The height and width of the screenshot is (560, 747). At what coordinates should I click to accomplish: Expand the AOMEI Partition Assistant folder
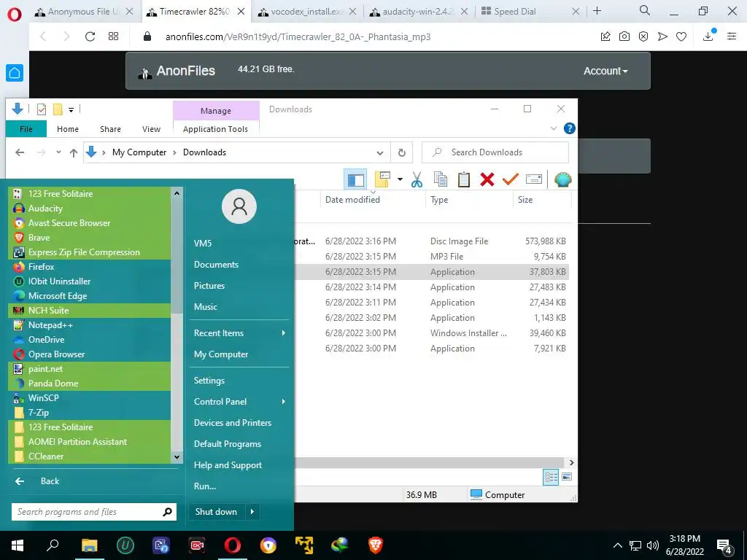(x=90, y=441)
